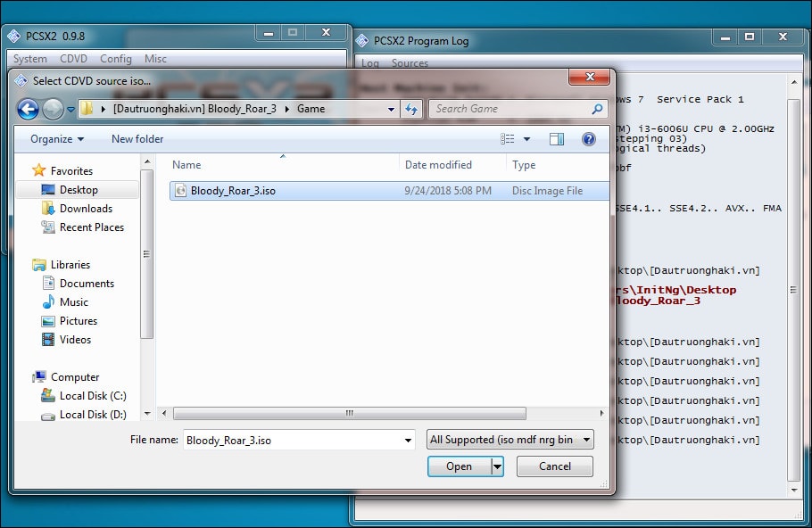This screenshot has height=528, width=812.
Task: Click the Music note icon
Action: [48, 301]
